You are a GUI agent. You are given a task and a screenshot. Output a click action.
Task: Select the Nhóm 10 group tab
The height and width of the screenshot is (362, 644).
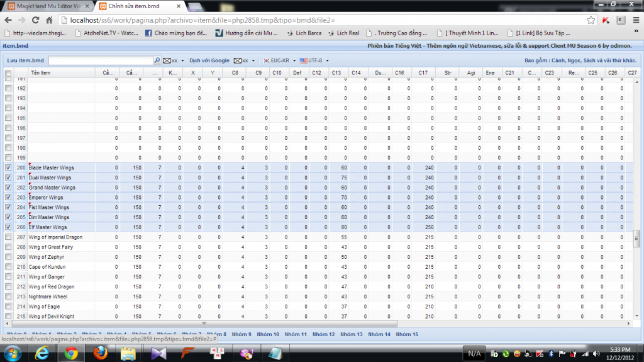click(x=269, y=334)
